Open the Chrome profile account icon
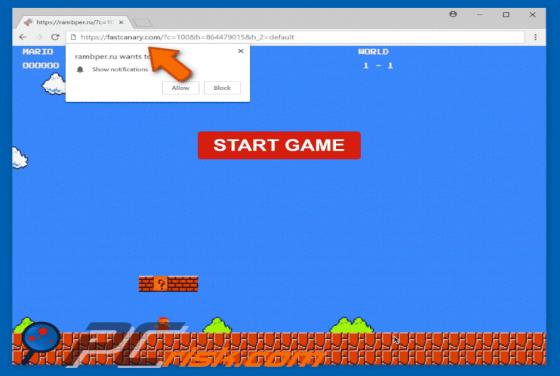The image size is (560, 376). [453, 14]
